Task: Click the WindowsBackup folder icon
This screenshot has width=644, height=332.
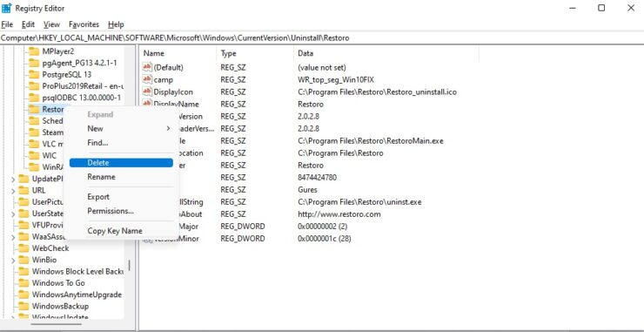Action: click(23, 306)
